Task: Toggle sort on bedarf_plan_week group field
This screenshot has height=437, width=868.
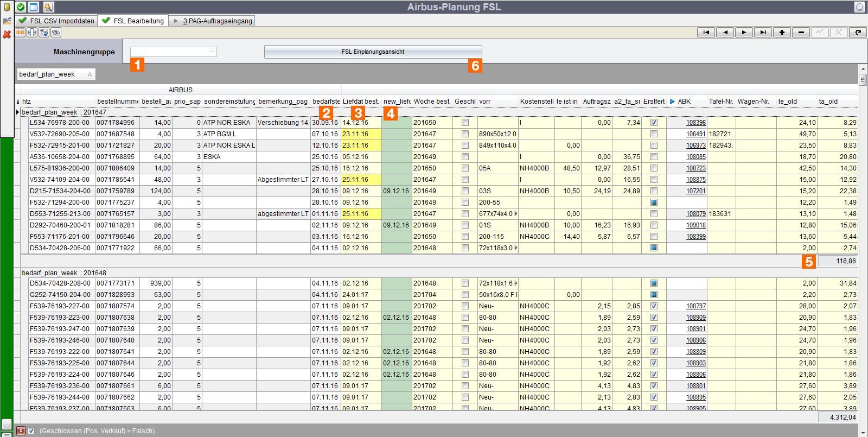Action: (x=56, y=74)
